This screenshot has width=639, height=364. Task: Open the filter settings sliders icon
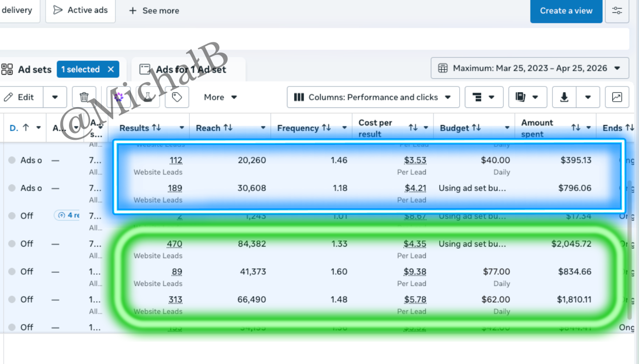point(617,10)
